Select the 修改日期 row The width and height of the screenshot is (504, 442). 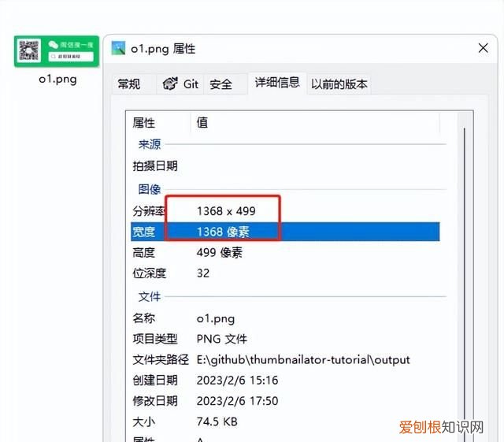click(x=285, y=401)
